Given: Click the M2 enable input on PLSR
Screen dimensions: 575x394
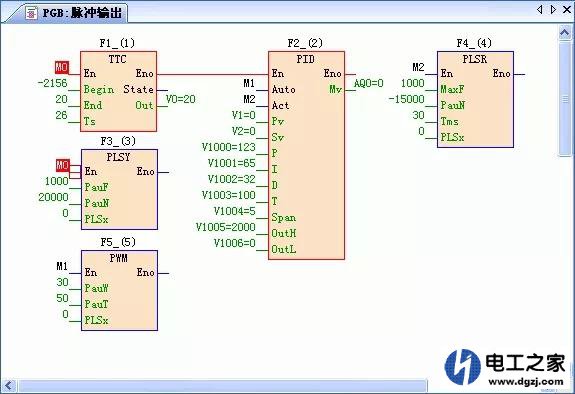Looking at the screenshot, I should coord(418,67).
